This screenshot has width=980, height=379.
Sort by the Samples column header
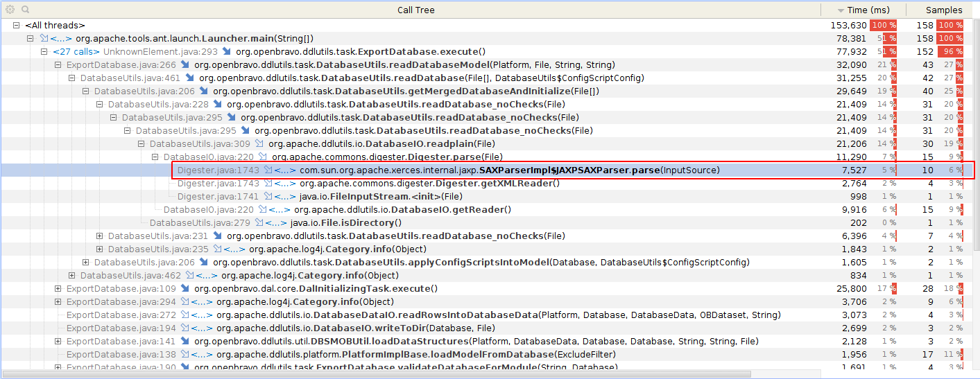coord(944,10)
